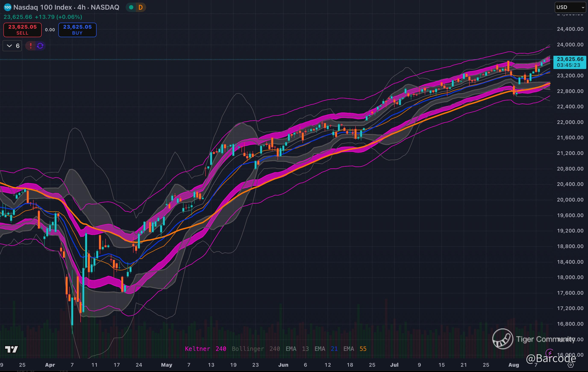The height and width of the screenshot is (372, 588).
Task: Click the Bollinger 240 indicator label
Action: [x=256, y=349]
